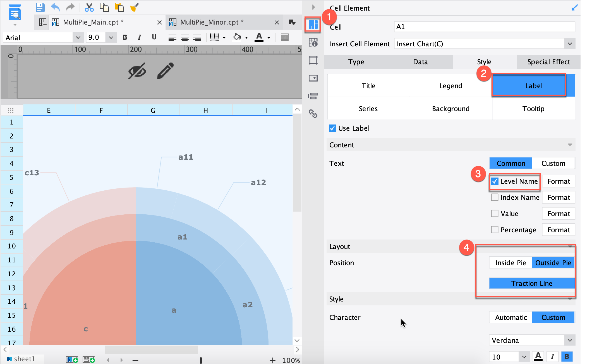Click the Cut scissors icon
Screen dimensions: 604x364
tap(89, 7)
